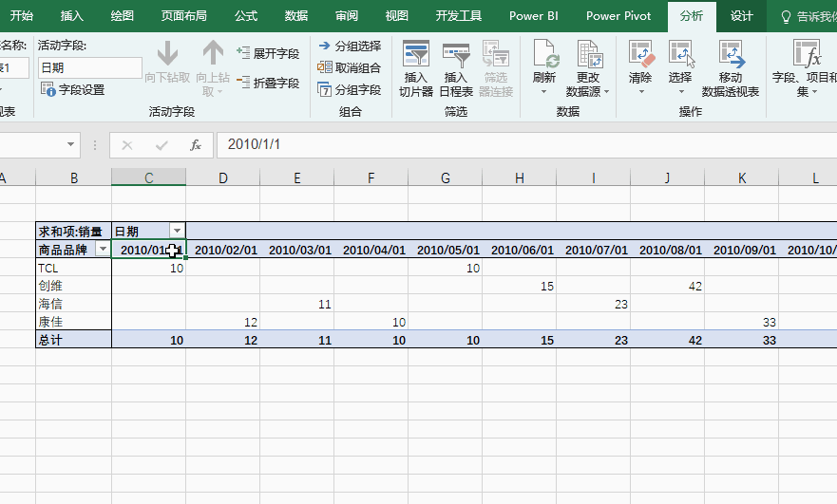Open 字段设置 (Field Settings)
Screen dimensions: 837x504
pos(73,89)
